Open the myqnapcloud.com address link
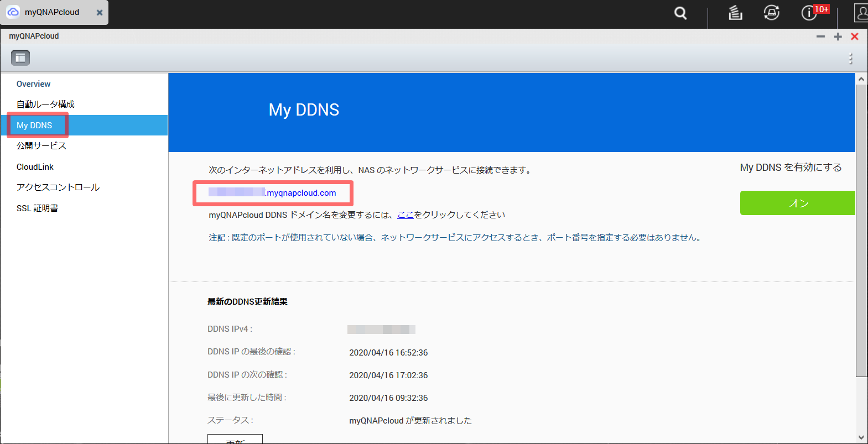Viewport: 868px width, 444px height. (272, 193)
